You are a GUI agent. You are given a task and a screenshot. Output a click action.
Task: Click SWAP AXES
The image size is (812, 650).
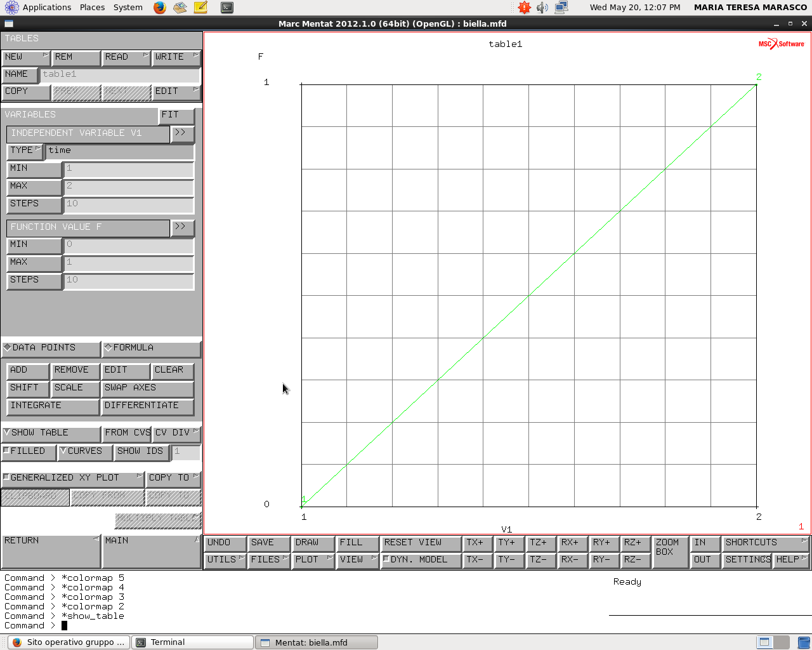point(147,388)
